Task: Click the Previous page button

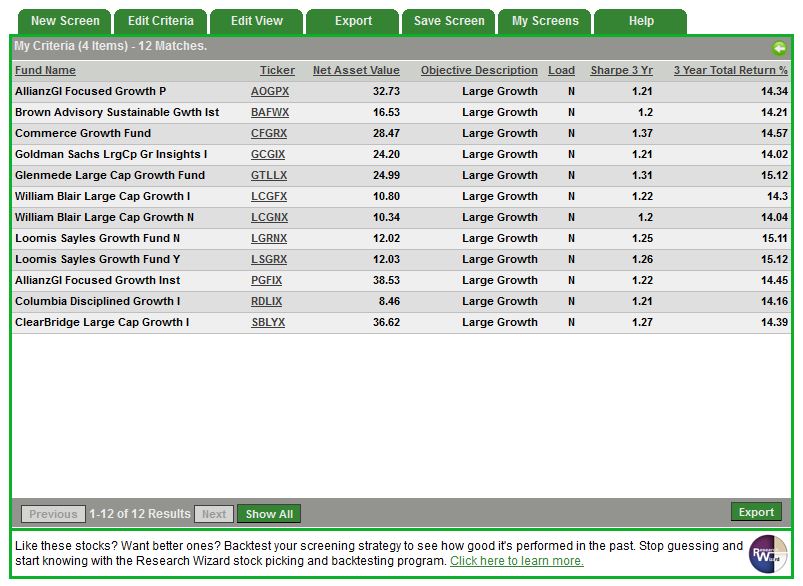Action: coord(53,514)
